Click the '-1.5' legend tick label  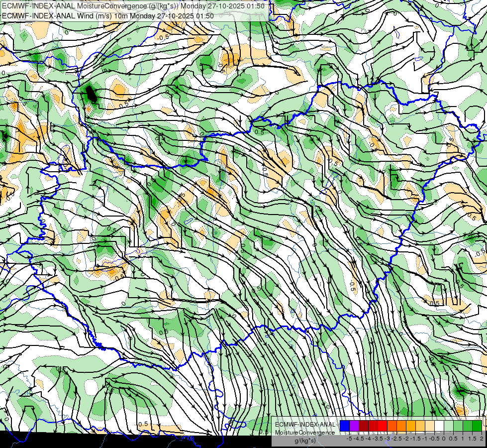coord(415,439)
